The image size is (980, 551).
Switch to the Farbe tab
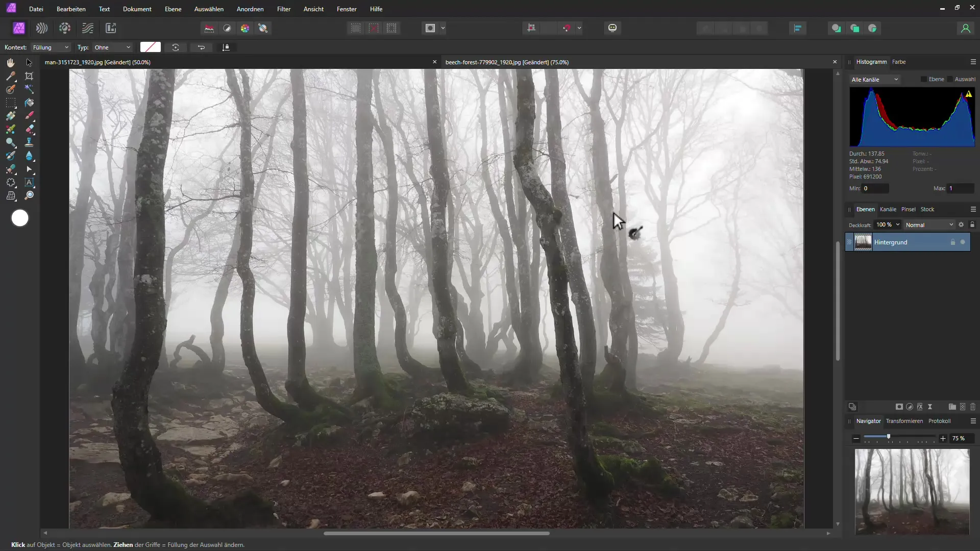tap(899, 62)
